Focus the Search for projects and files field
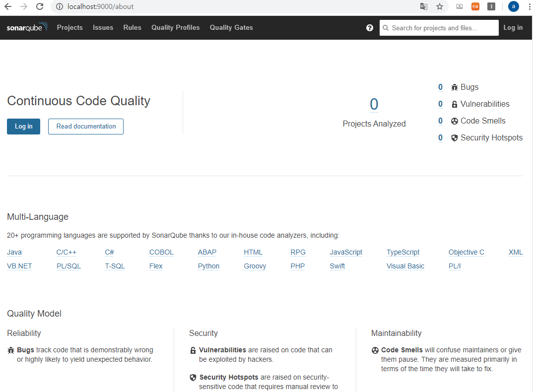The image size is (533, 392). pyautogui.click(x=439, y=28)
